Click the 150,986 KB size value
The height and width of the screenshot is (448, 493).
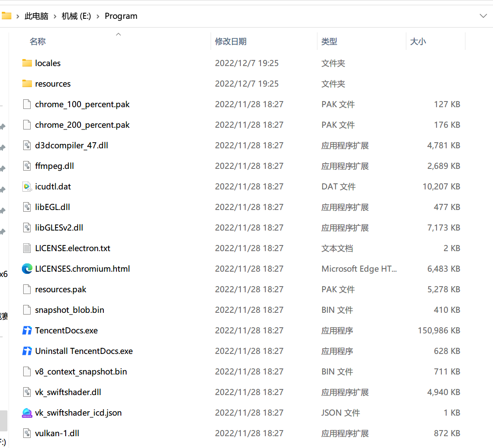click(439, 330)
